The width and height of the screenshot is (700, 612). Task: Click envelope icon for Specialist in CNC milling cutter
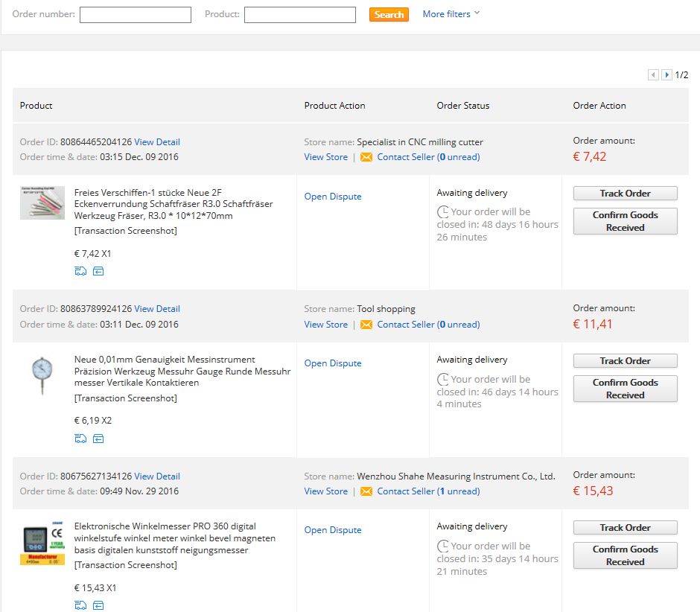point(366,157)
